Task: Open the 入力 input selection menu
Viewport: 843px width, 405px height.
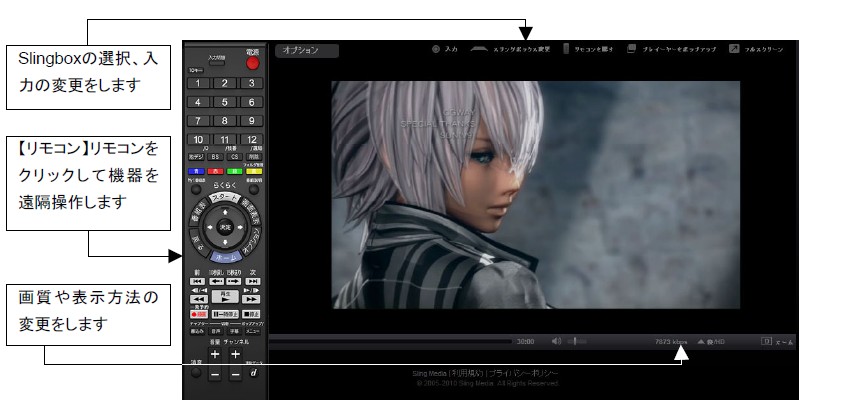Action: click(445, 49)
